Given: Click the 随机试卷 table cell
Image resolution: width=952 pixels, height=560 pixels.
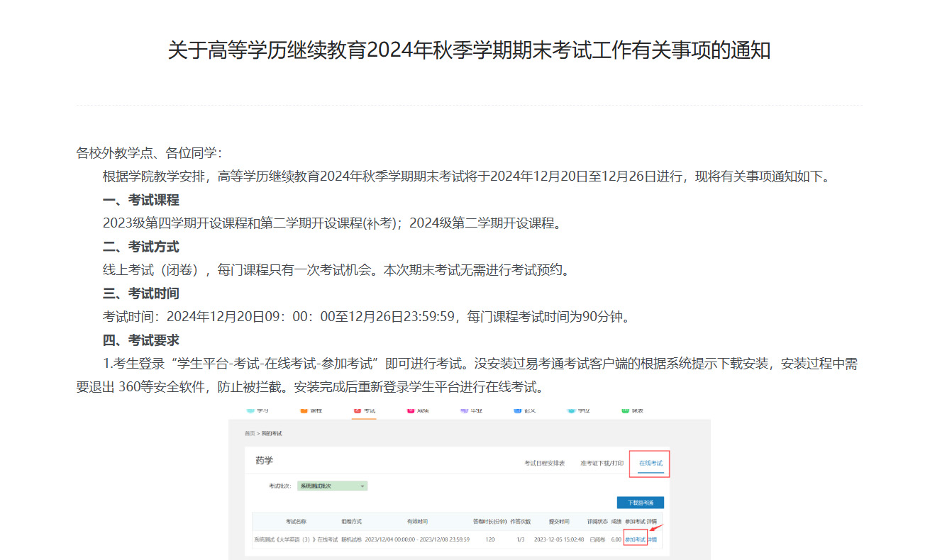Looking at the screenshot, I should click(x=351, y=539).
